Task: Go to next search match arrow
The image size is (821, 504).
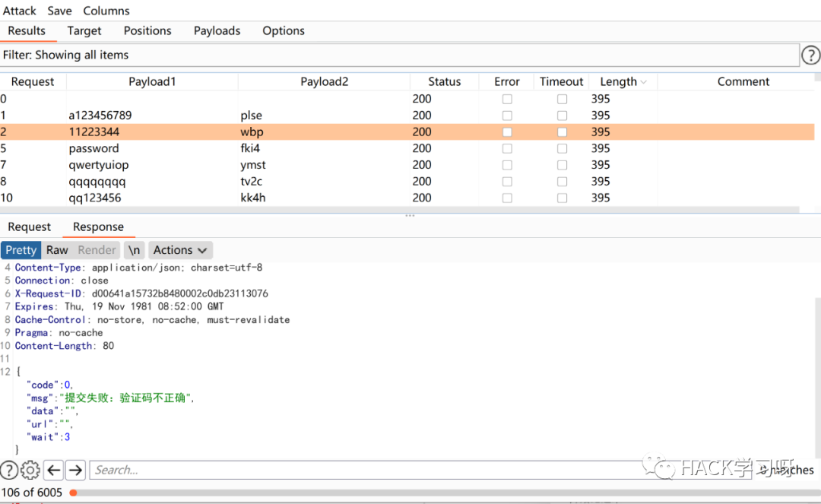Action: (x=75, y=470)
